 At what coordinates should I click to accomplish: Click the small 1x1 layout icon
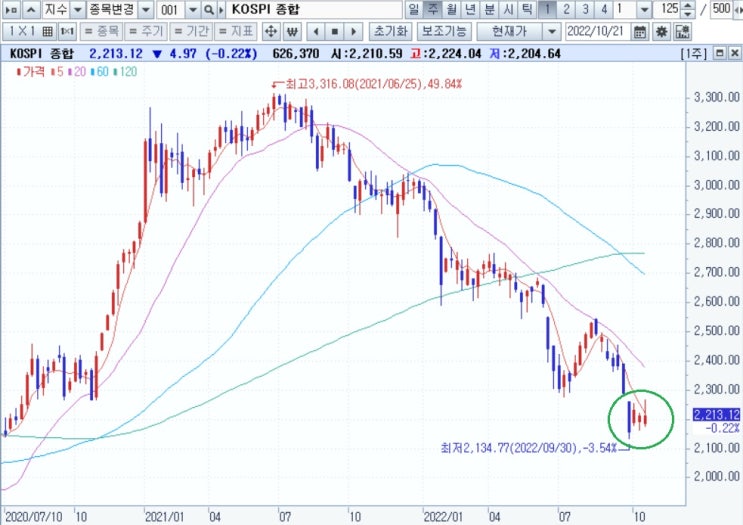[67, 32]
